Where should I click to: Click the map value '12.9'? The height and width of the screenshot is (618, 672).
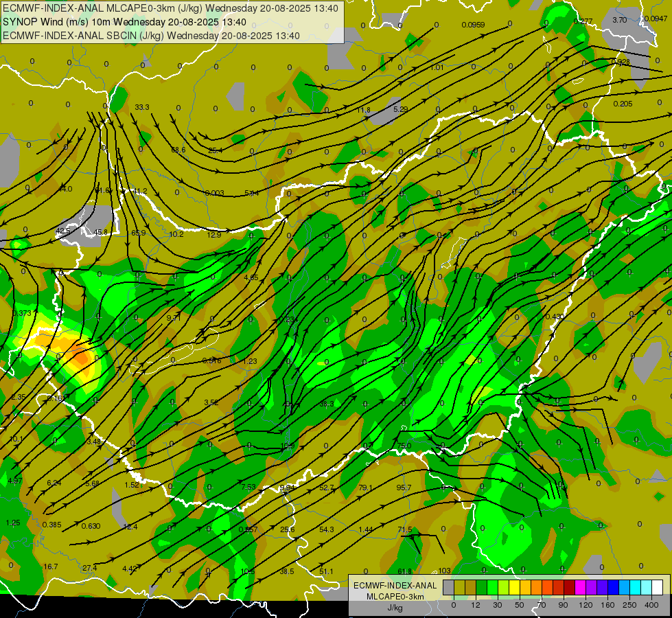point(214,235)
